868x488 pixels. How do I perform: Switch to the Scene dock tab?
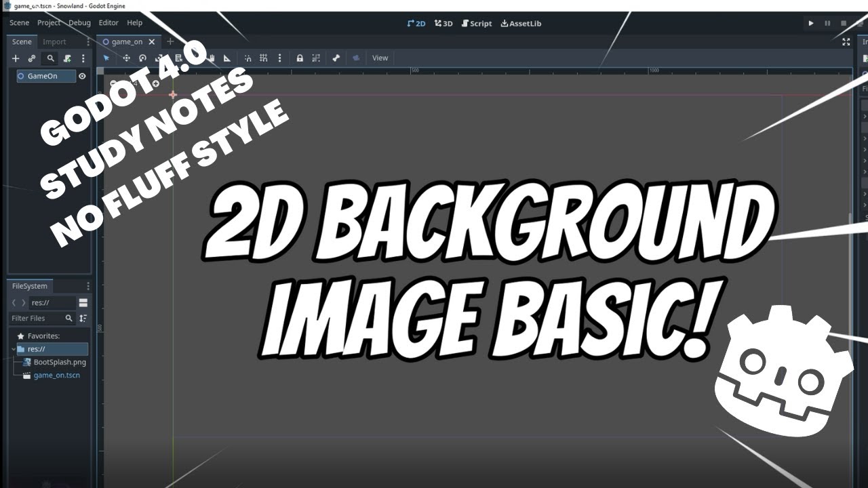pyautogui.click(x=22, y=42)
